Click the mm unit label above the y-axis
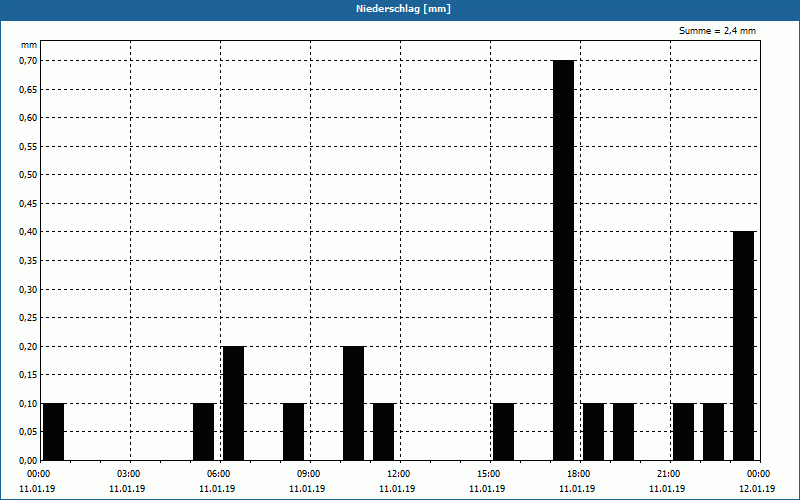This screenshot has height=500, width=800. pyautogui.click(x=29, y=45)
